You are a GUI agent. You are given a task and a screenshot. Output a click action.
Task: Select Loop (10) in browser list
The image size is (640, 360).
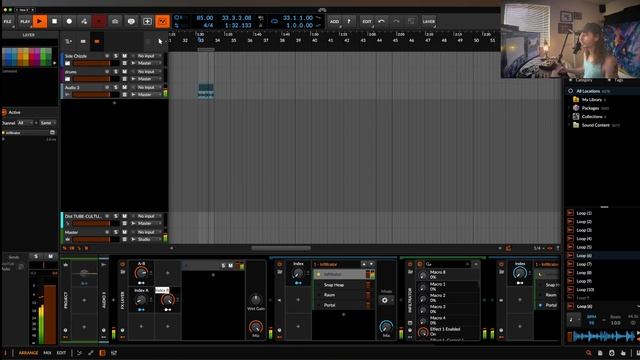pos(602,290)
